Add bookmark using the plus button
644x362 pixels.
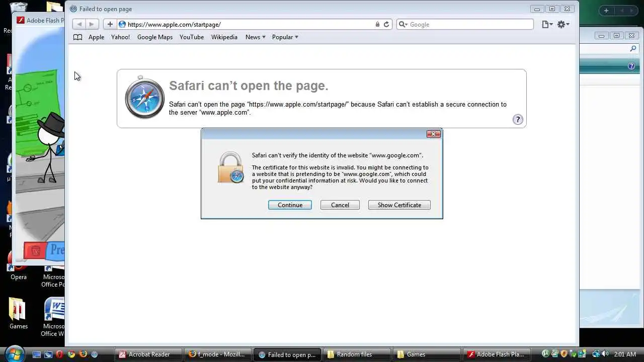(x=110, y=24)
